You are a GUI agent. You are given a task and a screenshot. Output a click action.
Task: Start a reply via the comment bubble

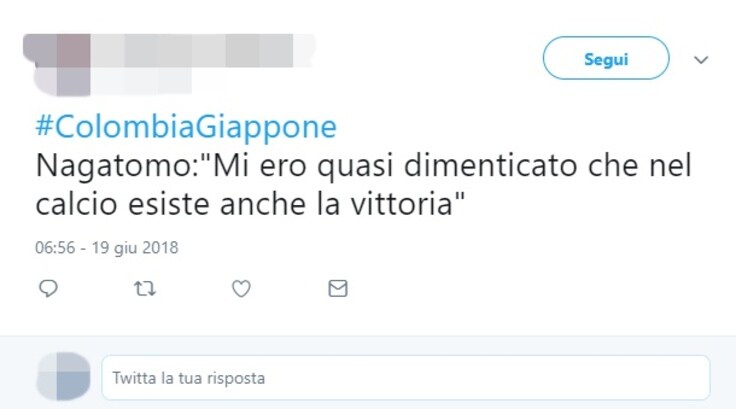pos(48,288)
